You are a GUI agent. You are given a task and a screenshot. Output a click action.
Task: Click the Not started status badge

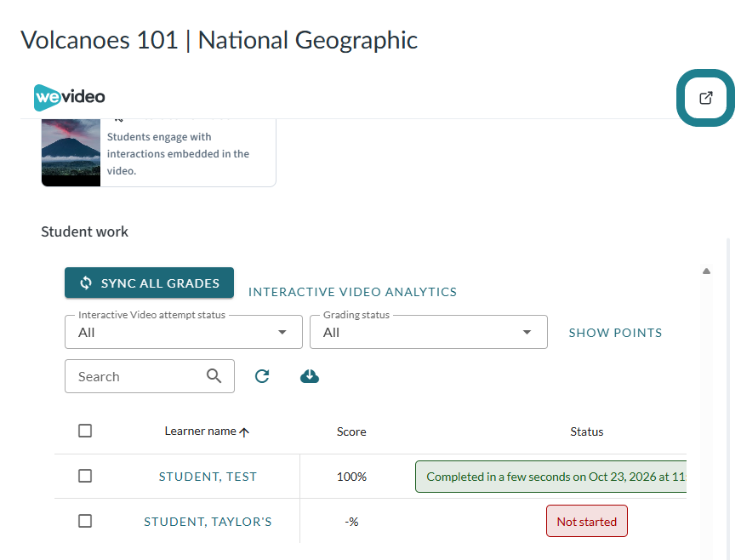click(587, 521)
